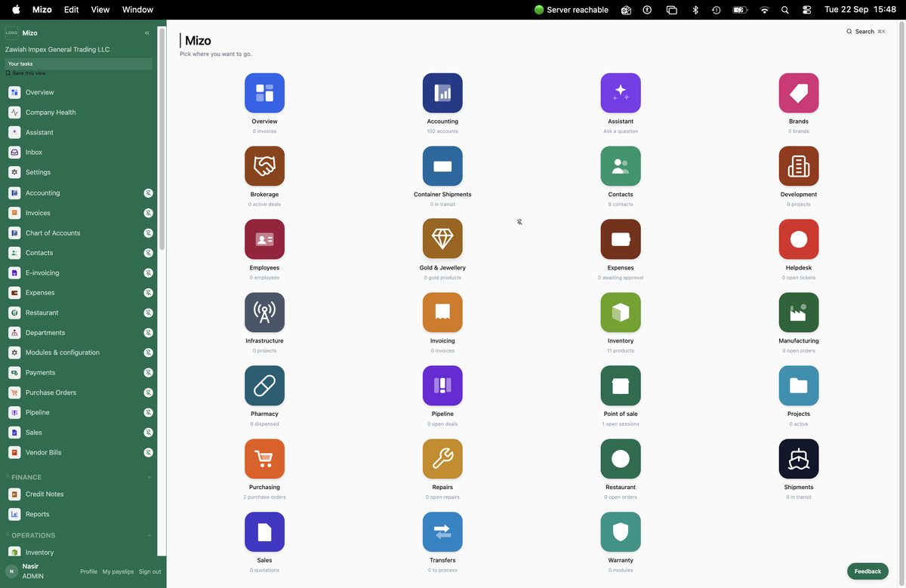
Task: Open the Mizo application menu
Action: coord(42,10)
